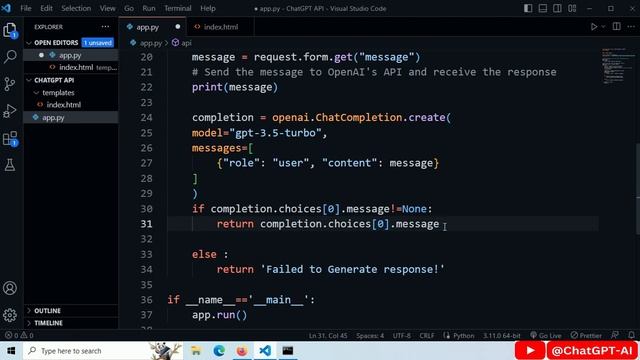Click the Prettier status item
640x360 pixels.
pyautogui.click(x=586, y=336)
